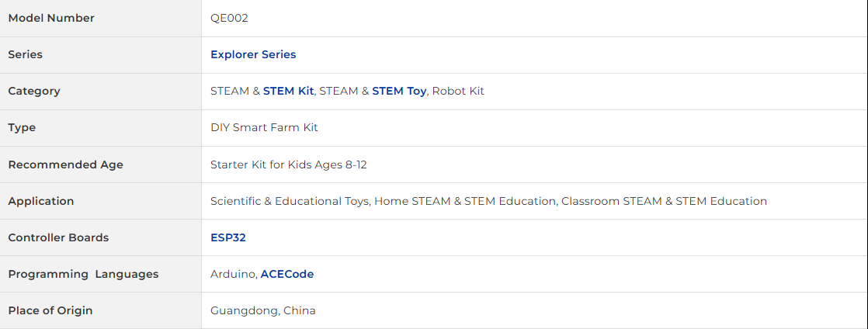Open the ESP32 controller board link
The height and width of the screenshot is (329, 868).
click(228, 237)
